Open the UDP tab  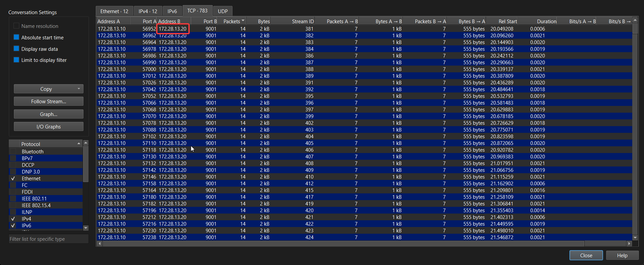tap(223, 11)
